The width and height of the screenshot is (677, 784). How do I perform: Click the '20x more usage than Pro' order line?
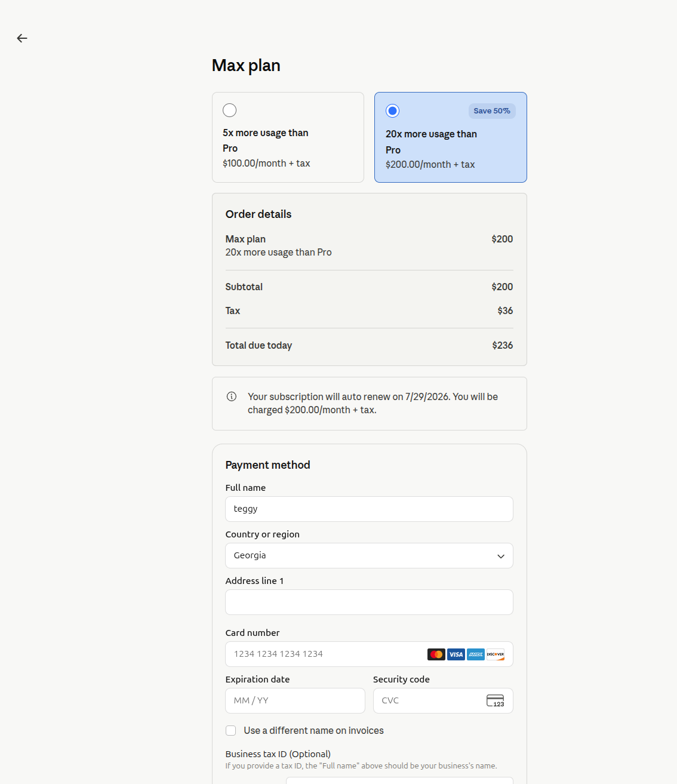(278, 253)
